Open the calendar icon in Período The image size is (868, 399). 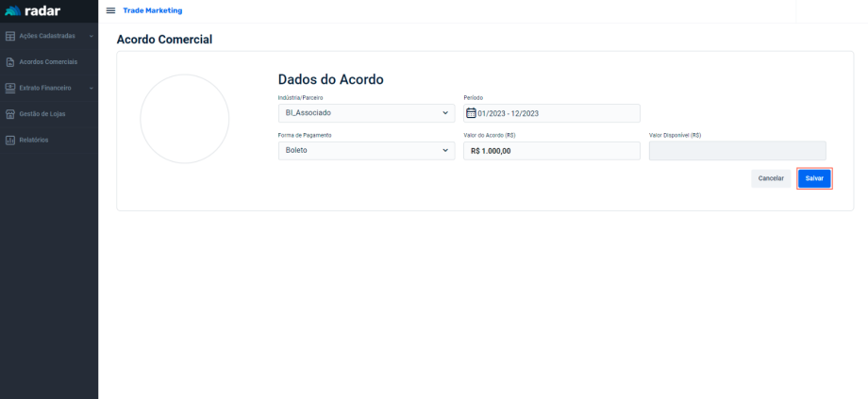(x=472, y=113)
